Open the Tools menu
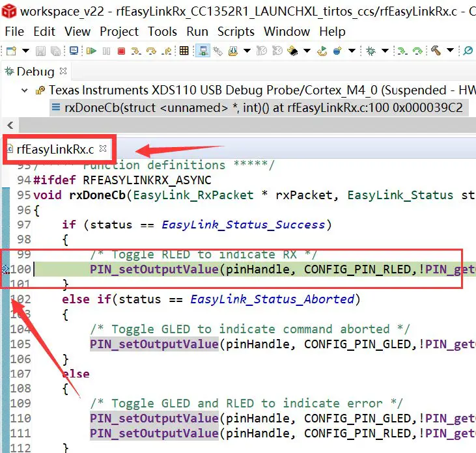Viewport: 476px width, 453px height. (x=162, y=31)
